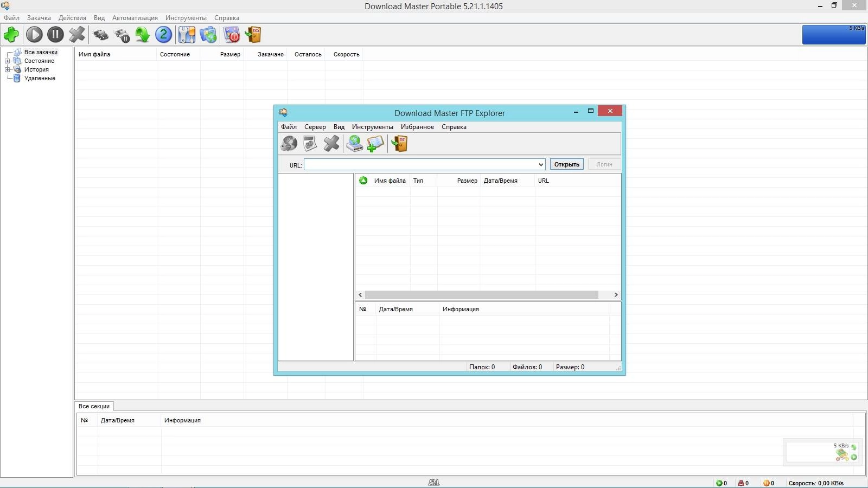Open the main window Справка menu
Viewport: 868px width, 488px height.
pos(227,18)
